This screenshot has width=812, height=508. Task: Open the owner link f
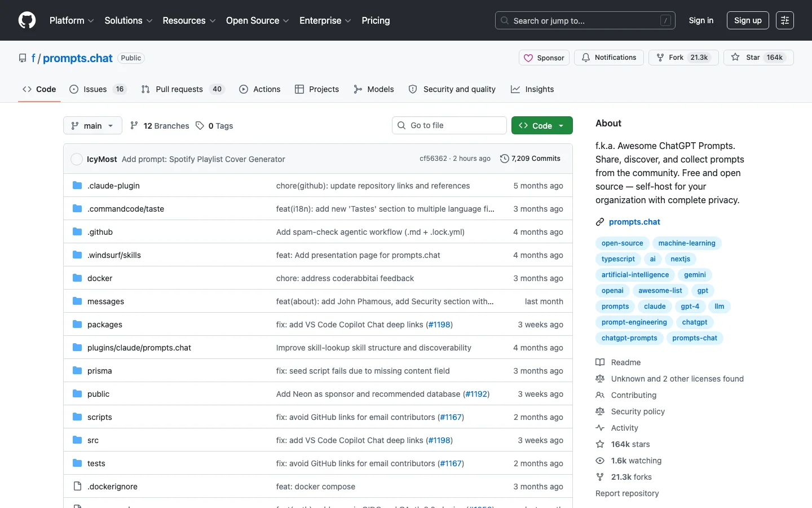click(x=33, y=58)
